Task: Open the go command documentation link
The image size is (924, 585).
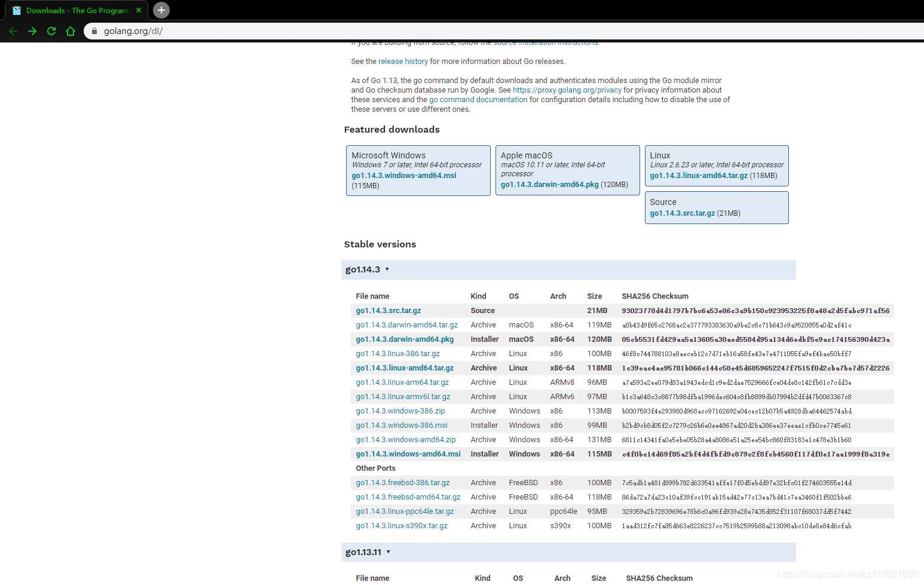Action: pyautogui.click(x=478, y=100)
